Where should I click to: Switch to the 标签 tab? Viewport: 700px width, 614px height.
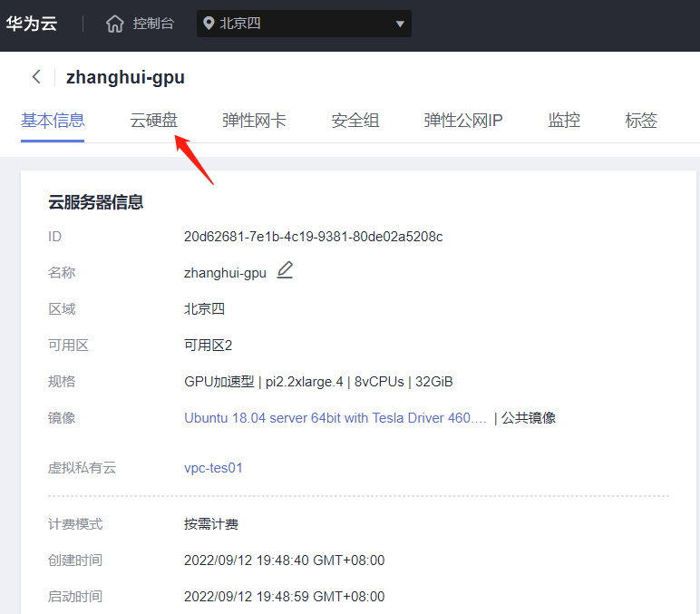[x=641, y=121]
